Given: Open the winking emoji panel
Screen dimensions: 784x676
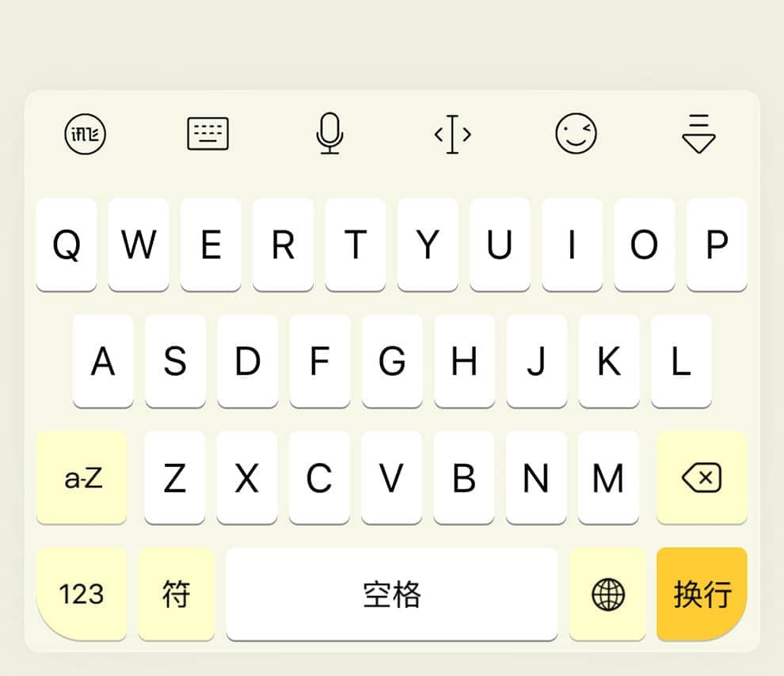Looking at the screenshot, I should click(x=576, y=134).
